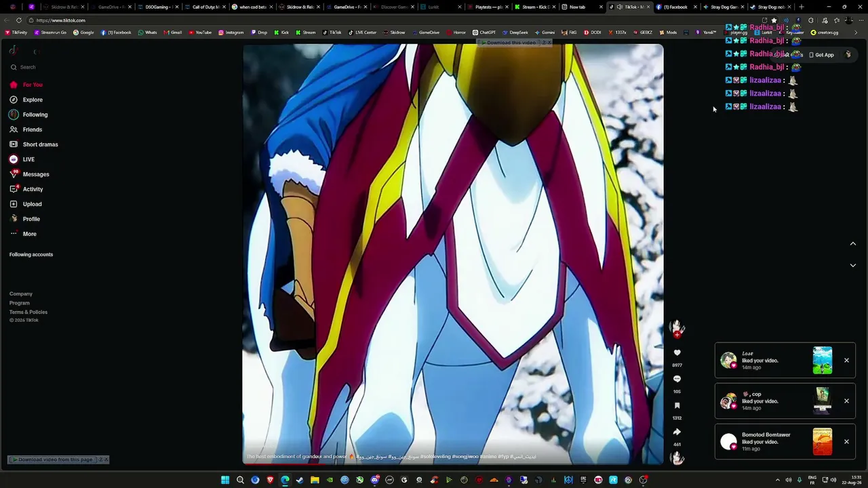The image size is (868, 488).
Task: Open the Company footer link
Action: point(21,294)
